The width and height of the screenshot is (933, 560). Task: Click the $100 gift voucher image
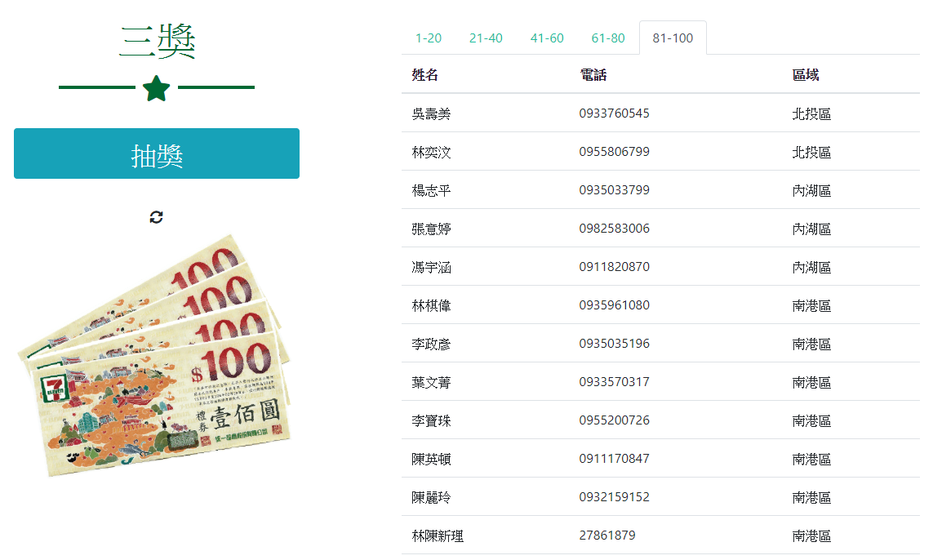(x=155, y=356)
